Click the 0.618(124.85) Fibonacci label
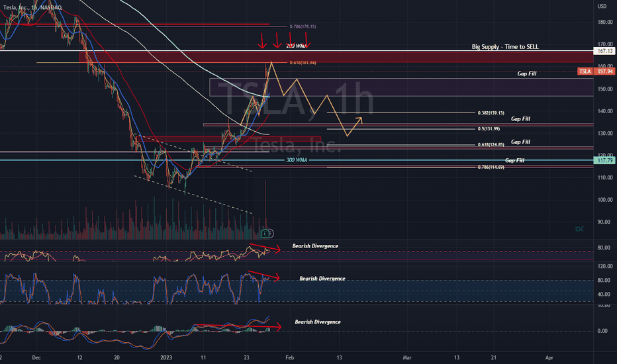 point(491,145)
